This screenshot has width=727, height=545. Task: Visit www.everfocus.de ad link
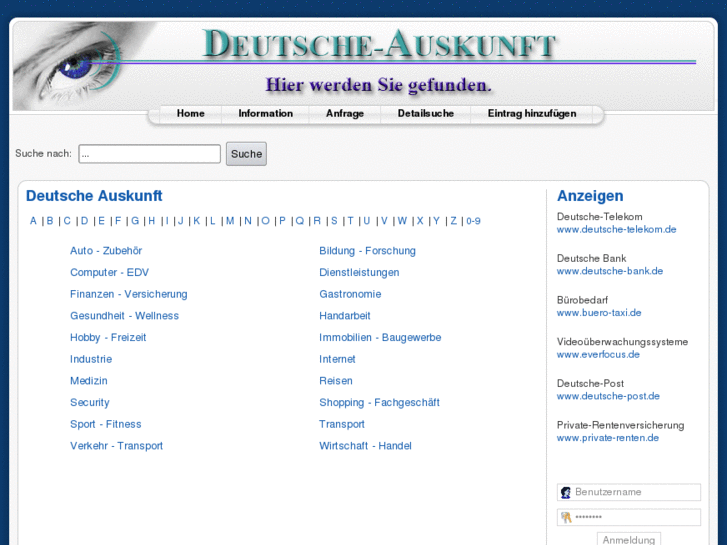tap(598, 355)
